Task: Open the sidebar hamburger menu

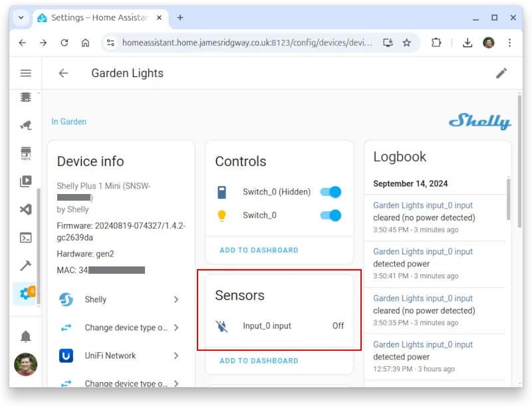Action: [x=25, y=73]
